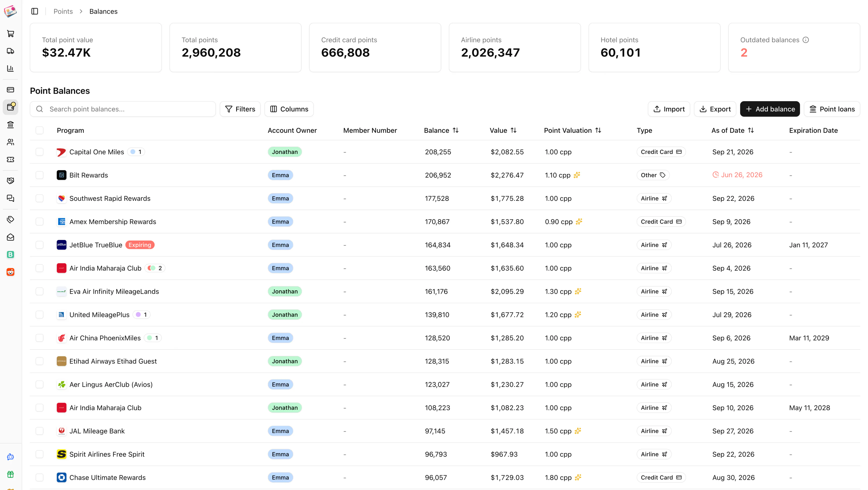Screen dimensions: 868x490
Task: Open the bar chart analytics sidebar icon
Action: click(x=10, y=68)
